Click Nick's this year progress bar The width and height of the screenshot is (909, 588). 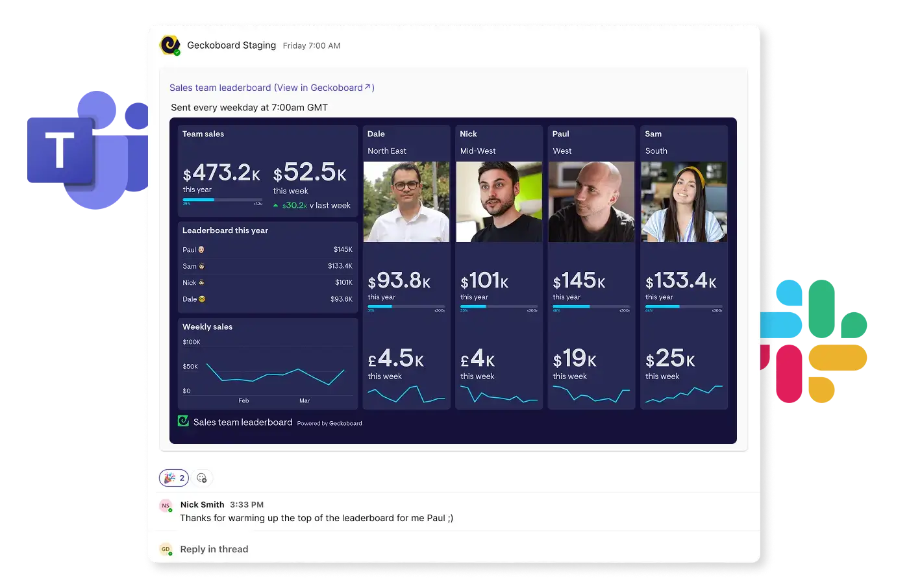[499, 306]
